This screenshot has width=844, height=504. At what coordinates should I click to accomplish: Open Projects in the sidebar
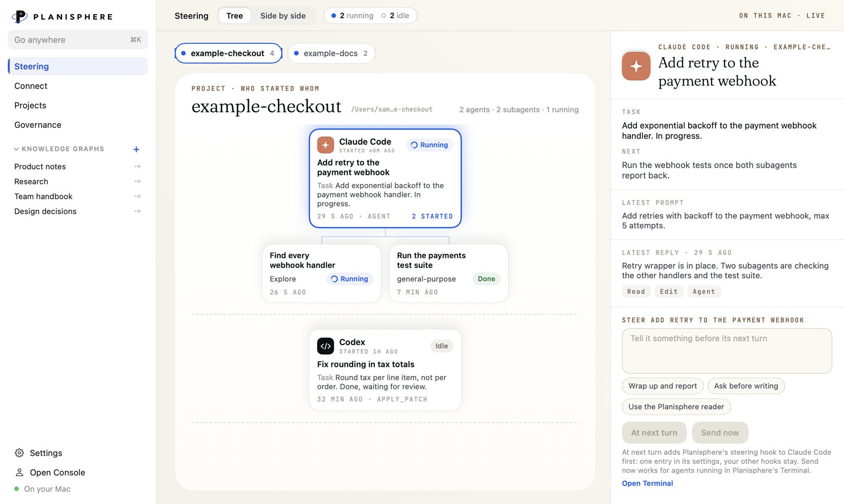(78, 105)
